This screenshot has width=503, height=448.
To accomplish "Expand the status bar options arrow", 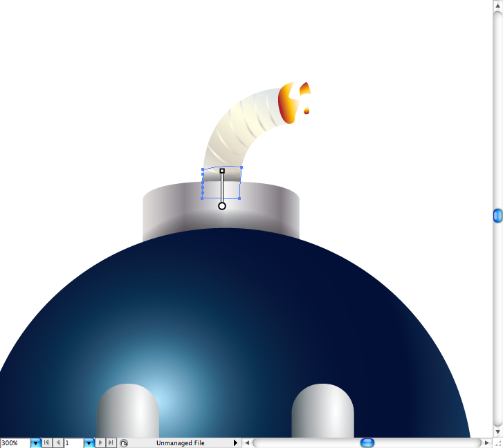I will 235,442.
